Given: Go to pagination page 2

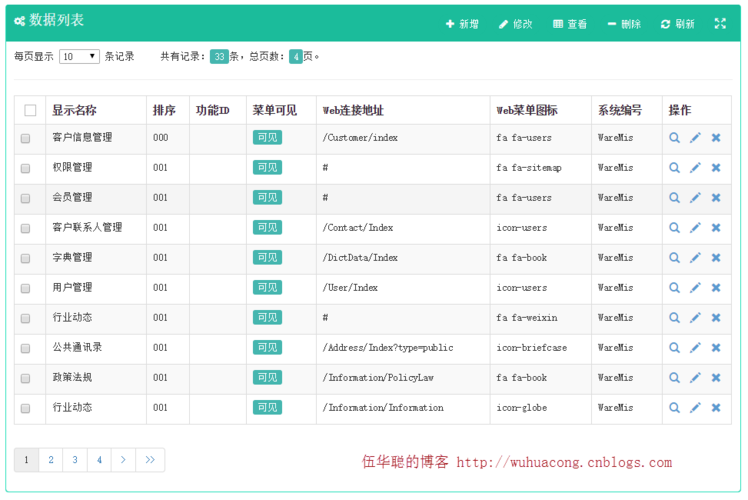Looking at the screenshot, I should point(51,460).
